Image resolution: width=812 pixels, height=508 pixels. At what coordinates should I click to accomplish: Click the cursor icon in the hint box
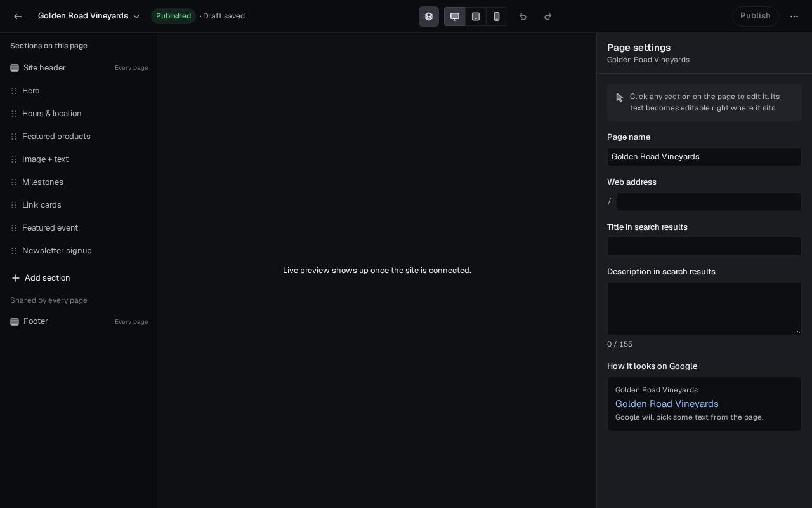pyautogui.click(x=620, y=98)
